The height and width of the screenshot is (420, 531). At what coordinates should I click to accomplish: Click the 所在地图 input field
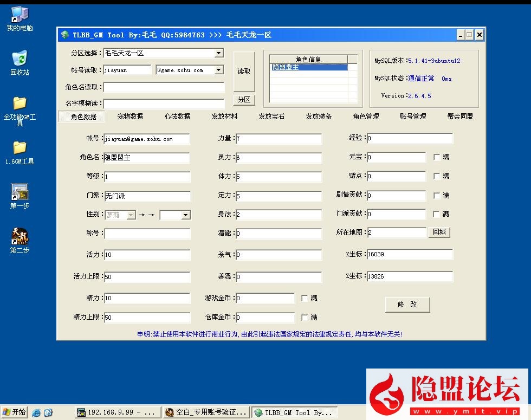point(397,232)
